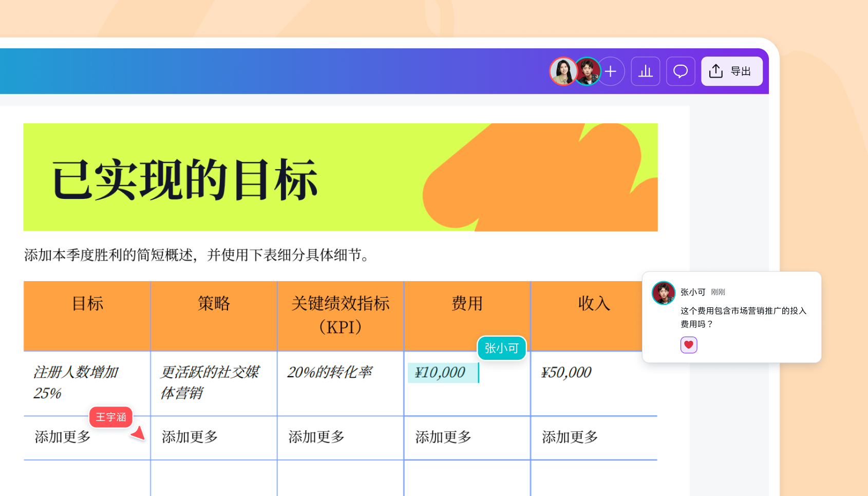Open the bar chart insights icon
Image resolution: width=868 pixels, height=496 pixels.
click(x=646, y=71)
